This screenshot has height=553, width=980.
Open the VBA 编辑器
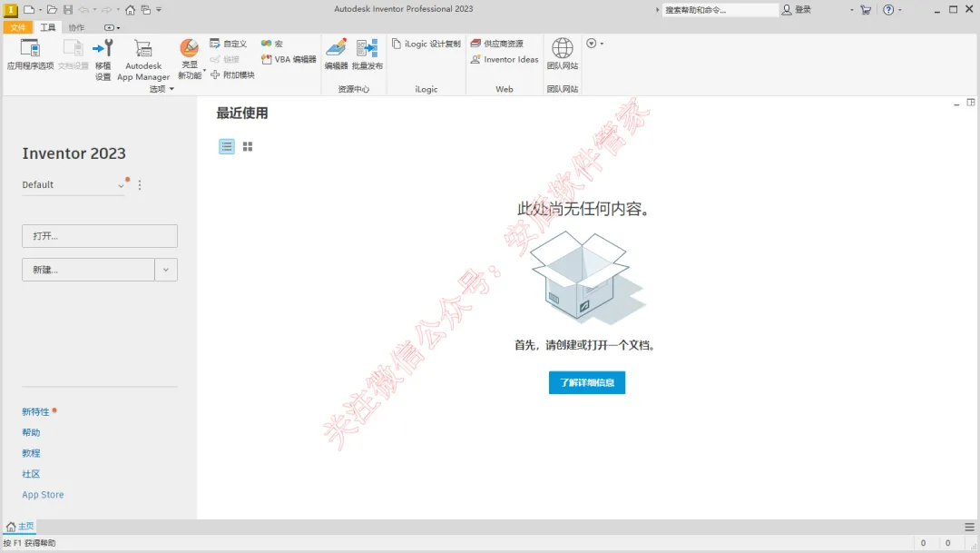click(x=289, y=59)
